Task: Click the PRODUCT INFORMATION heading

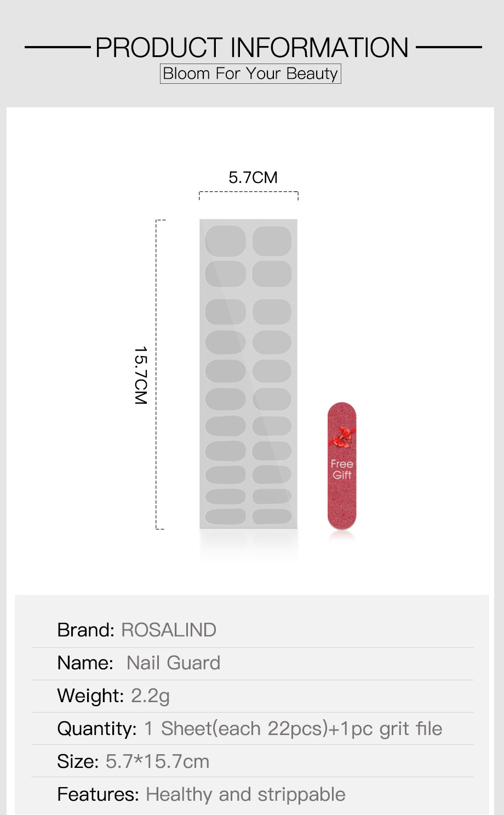Action: click(x=252, y=48)
